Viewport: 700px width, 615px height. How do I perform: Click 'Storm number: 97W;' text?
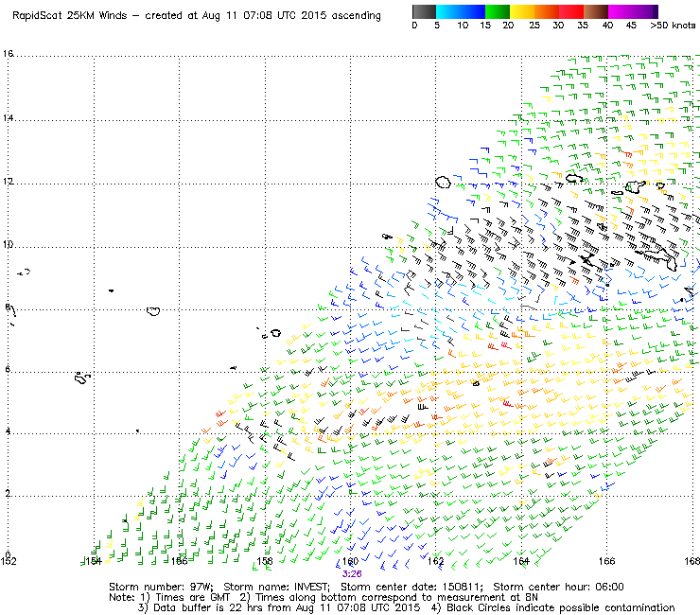[162, 587]
